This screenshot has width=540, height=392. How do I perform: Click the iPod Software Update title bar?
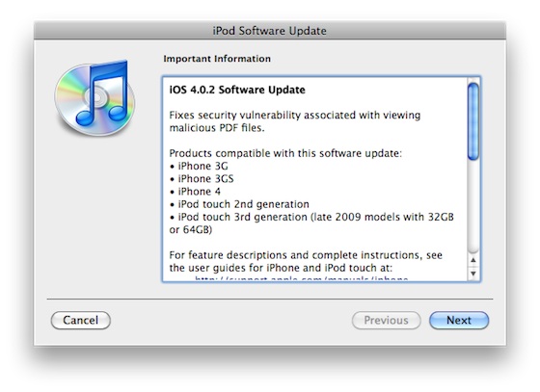270,31
